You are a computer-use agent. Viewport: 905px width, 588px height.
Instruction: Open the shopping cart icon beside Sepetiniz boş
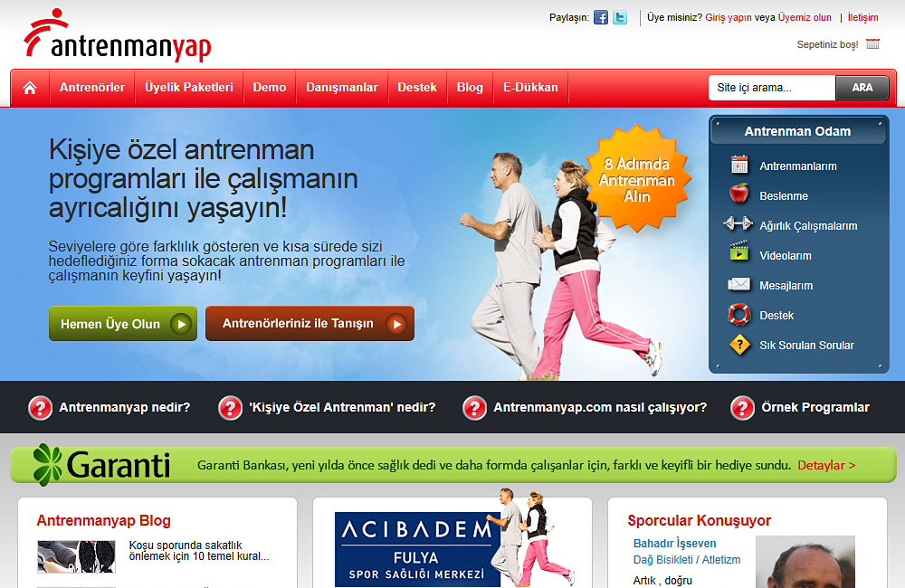pos(872,43)
